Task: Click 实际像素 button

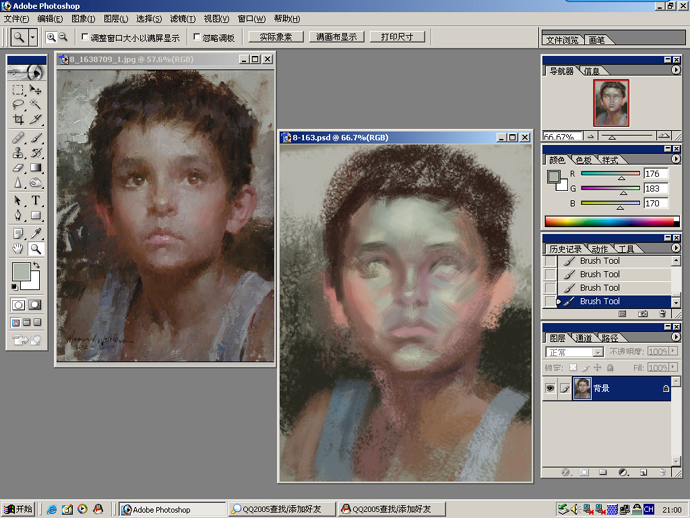Action: (276, 37)
